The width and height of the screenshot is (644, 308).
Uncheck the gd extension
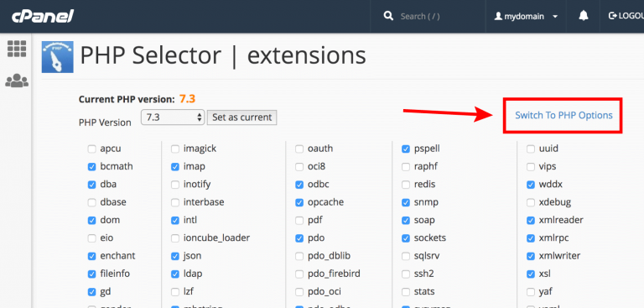(92, 292)
